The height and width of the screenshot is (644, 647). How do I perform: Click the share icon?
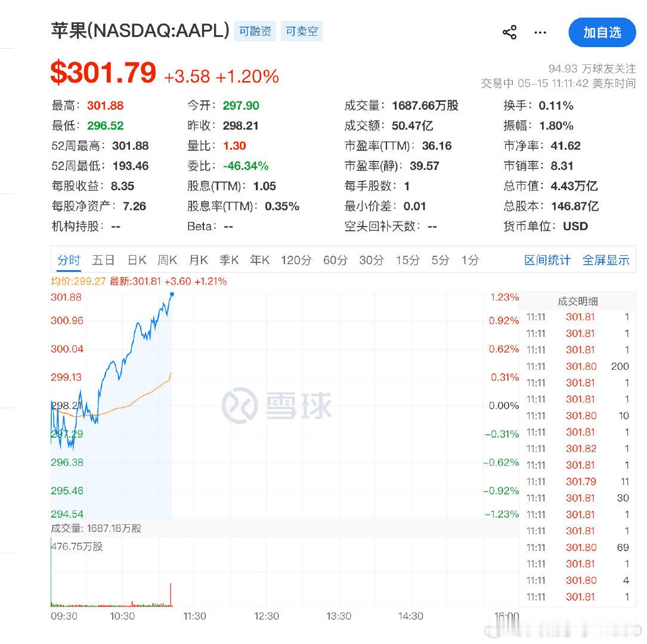point(510,32)
